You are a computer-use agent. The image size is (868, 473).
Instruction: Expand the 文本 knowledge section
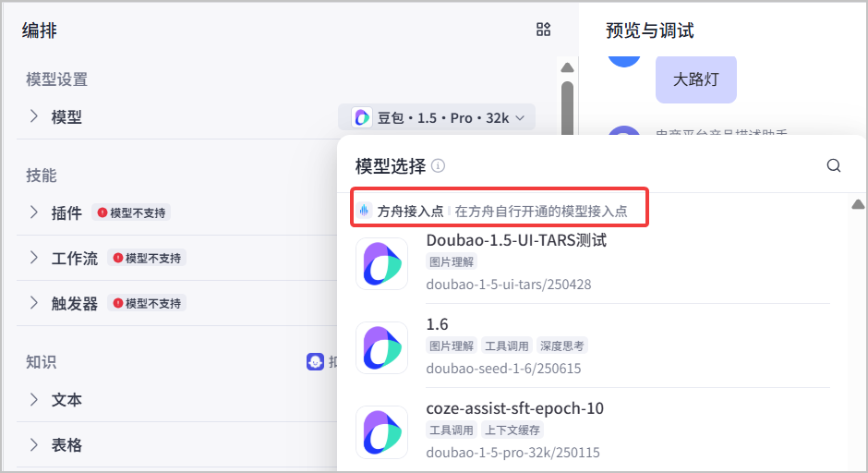[x=34, y=400]
